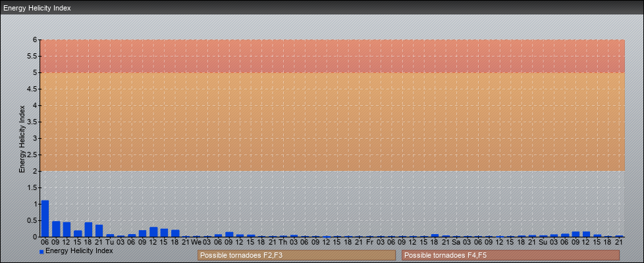Click the Sa day label on the axis
The width and height of the screenshot is (644, 263).
(456, 242)
